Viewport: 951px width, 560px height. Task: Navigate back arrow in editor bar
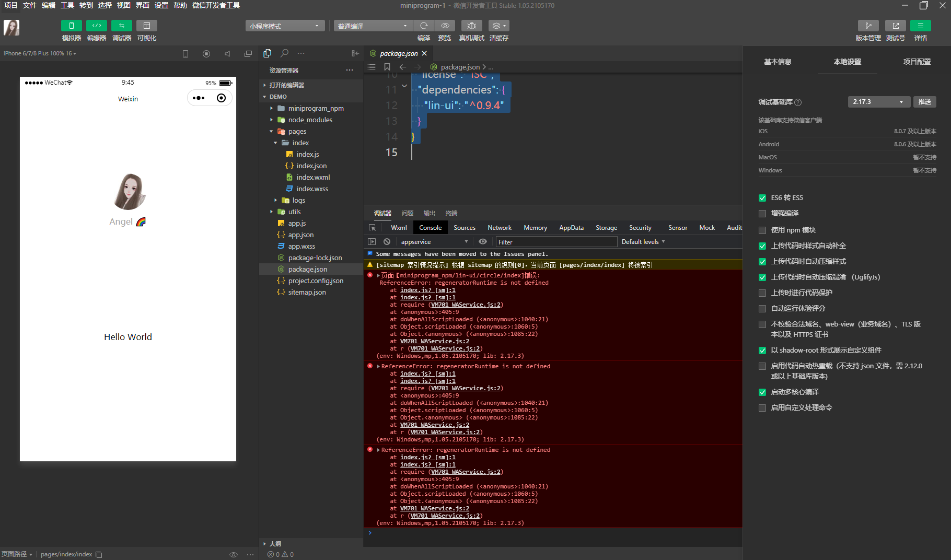[x=403, y=67]
